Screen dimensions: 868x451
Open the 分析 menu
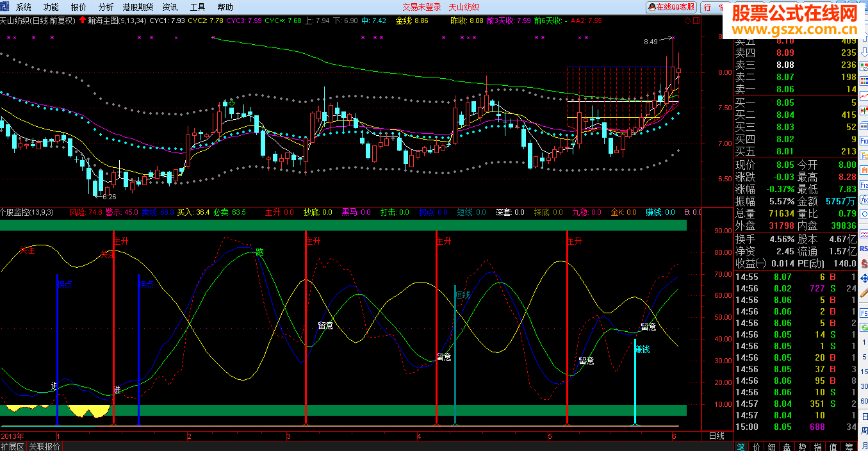coord(106,7)
